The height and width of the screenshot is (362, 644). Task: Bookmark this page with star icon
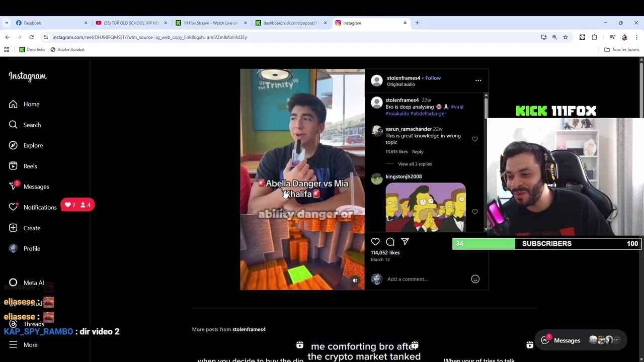pos(566,37)
